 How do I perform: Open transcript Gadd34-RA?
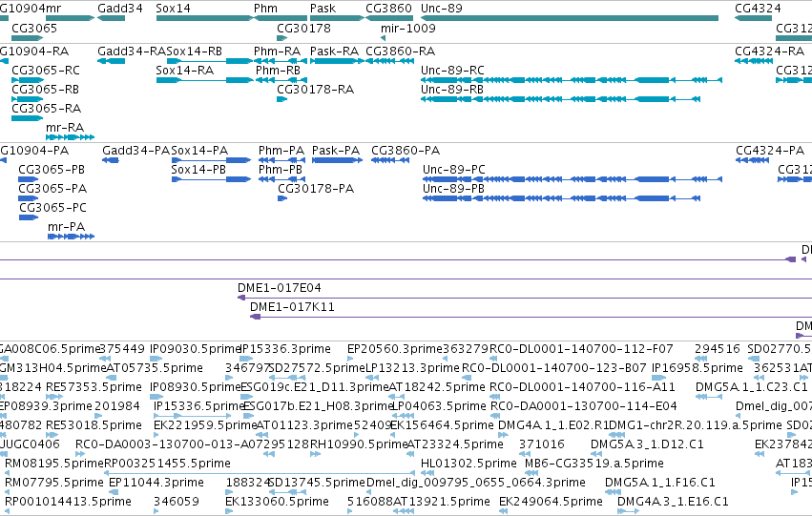pyautogui.click(x=132, y=51)
